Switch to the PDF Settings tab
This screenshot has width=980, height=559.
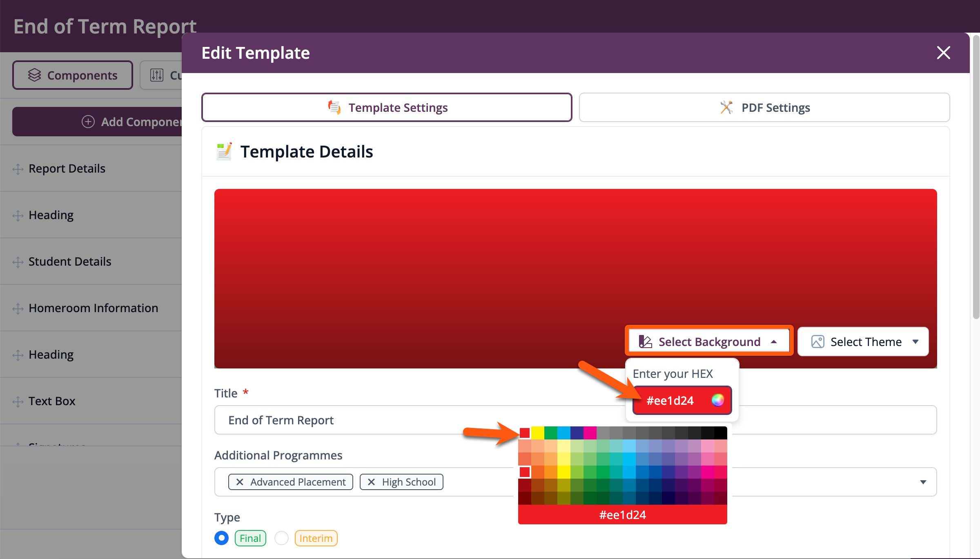point(764,107)
